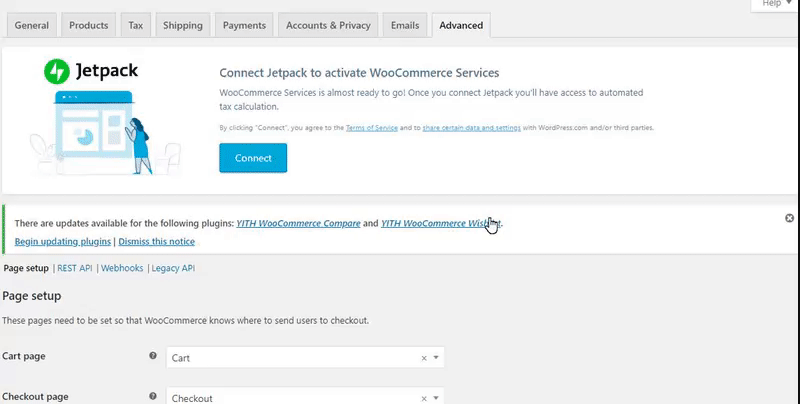The width and height of the screenshot is (800, 404).
Task: Select the Page setup section
Action: click(26, 268)
